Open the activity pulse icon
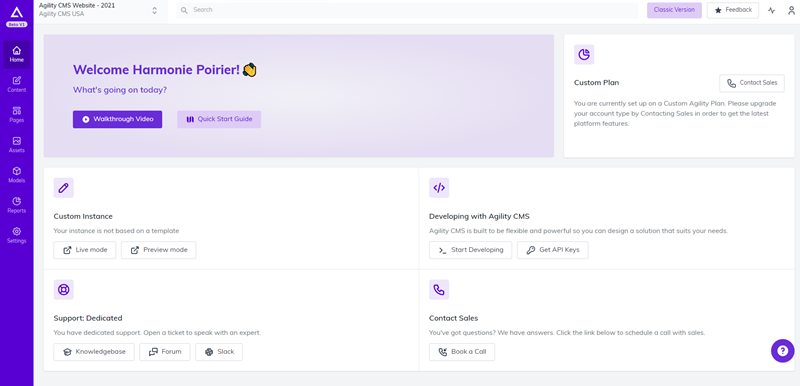Image resolution: width=800 pixels, height=386 pixels. [x=771, y=10]
